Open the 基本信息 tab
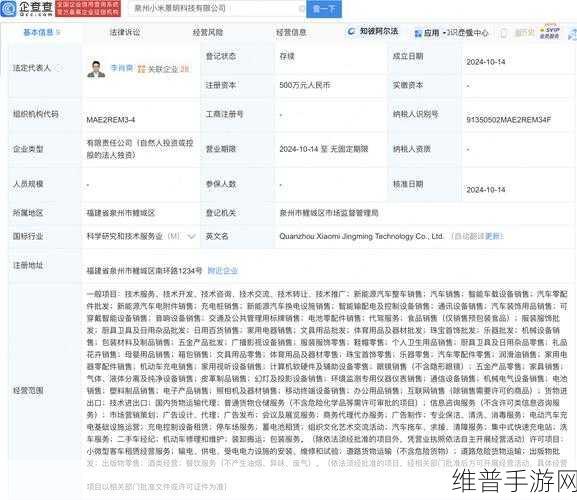Image resolution: width=577 pixels, height=500 pixels. click(41, 32)
